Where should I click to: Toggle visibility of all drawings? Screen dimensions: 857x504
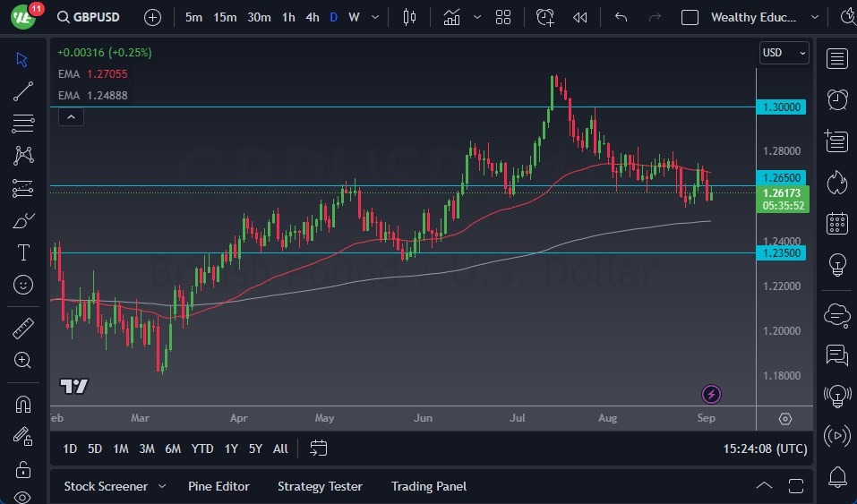click(23, 497)
